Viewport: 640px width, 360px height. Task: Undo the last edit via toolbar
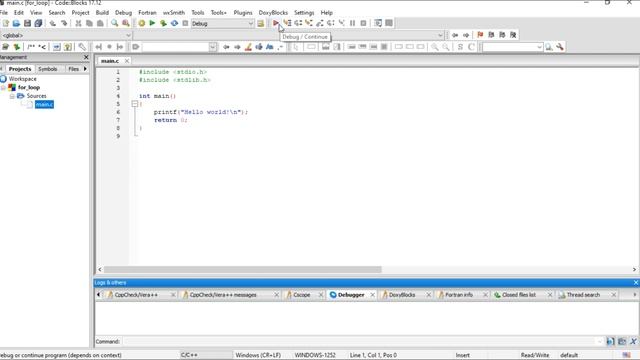(53, 23)
